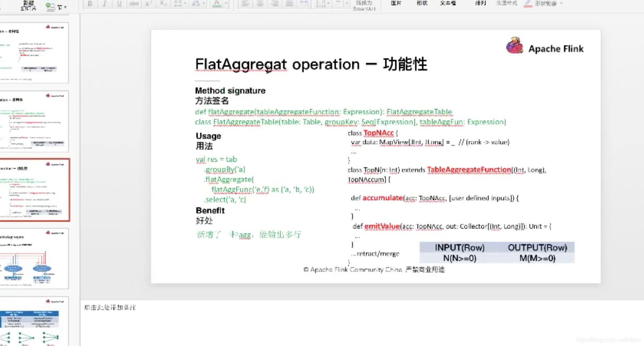Align text right
Viewport: 644px width, 346px height.
coord(275,3)
